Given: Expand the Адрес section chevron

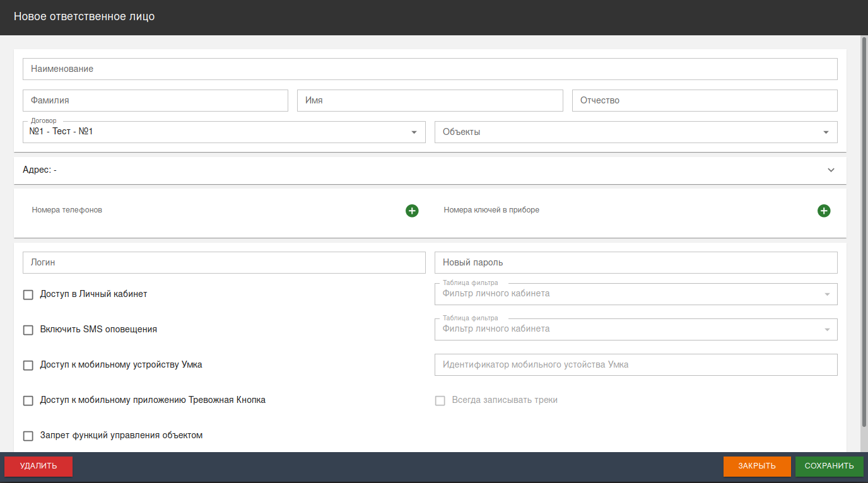Looking at the screenshot, I should pos(831,170).
